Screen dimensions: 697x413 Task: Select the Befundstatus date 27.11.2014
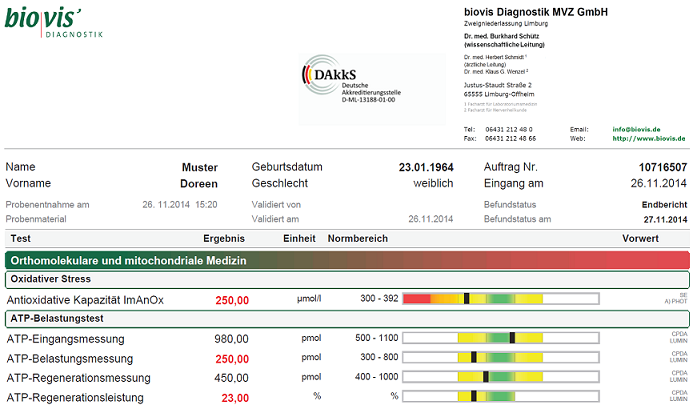(x=665, y=220)
